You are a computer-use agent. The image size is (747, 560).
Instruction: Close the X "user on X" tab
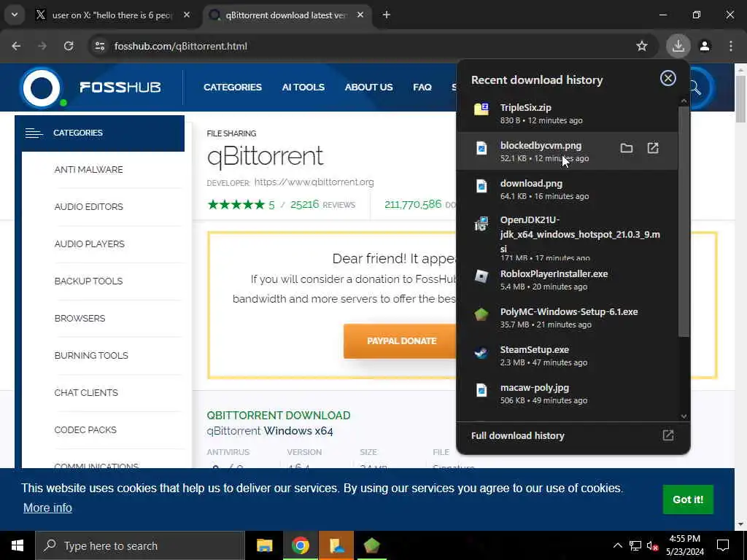[x=187, y=15]
